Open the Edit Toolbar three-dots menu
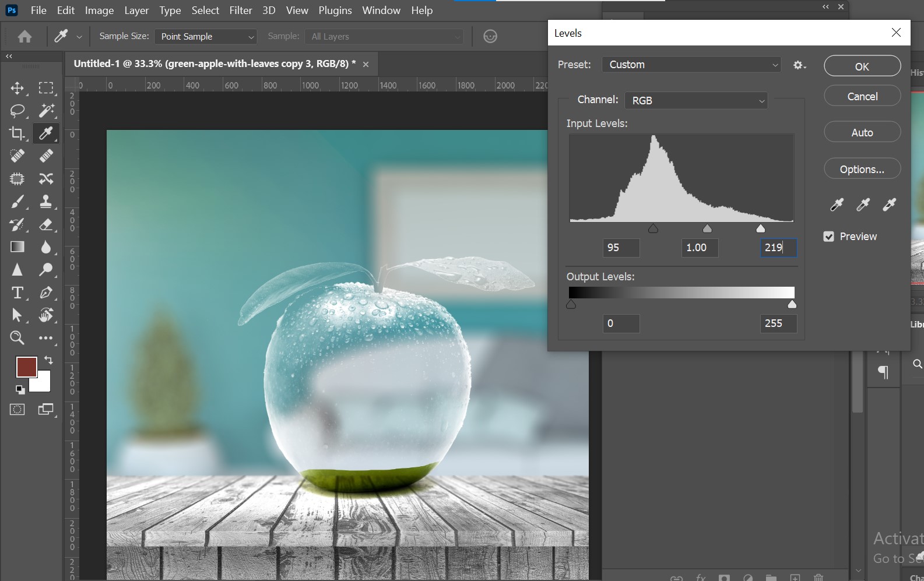 pos(46,338)
